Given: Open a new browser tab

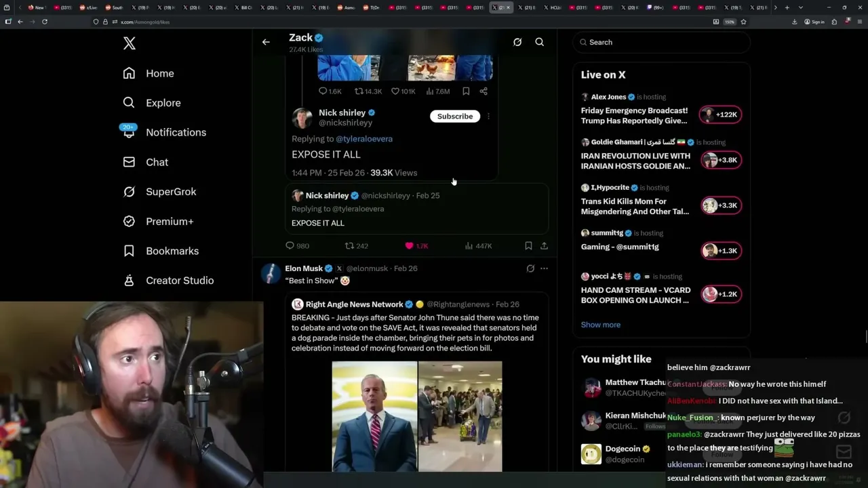Looking at the screenshot, I should pyautogui.click(x=787, y=7).
